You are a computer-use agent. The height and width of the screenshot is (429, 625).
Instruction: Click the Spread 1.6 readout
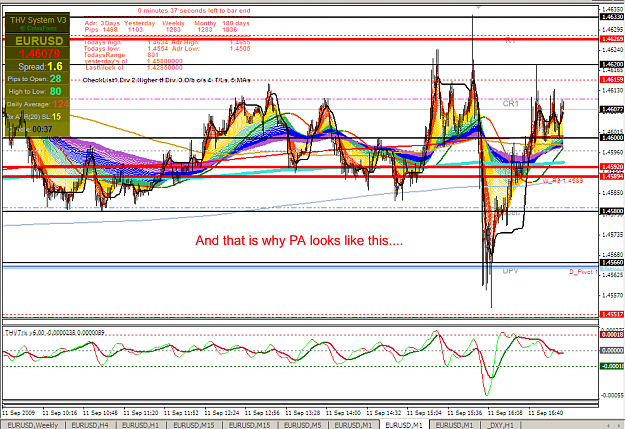40,66
